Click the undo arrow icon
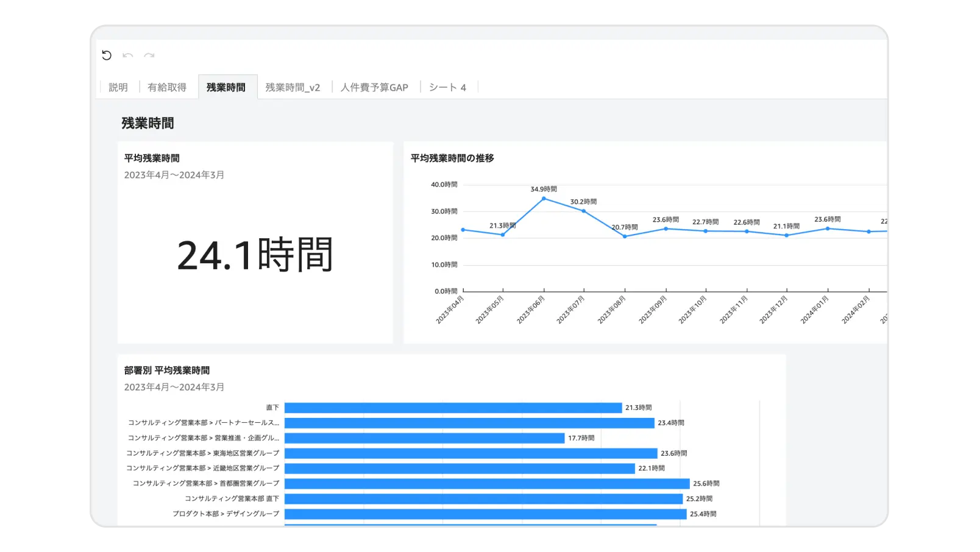The height and width of the screenshot is (552, 980). pos(127,56)
